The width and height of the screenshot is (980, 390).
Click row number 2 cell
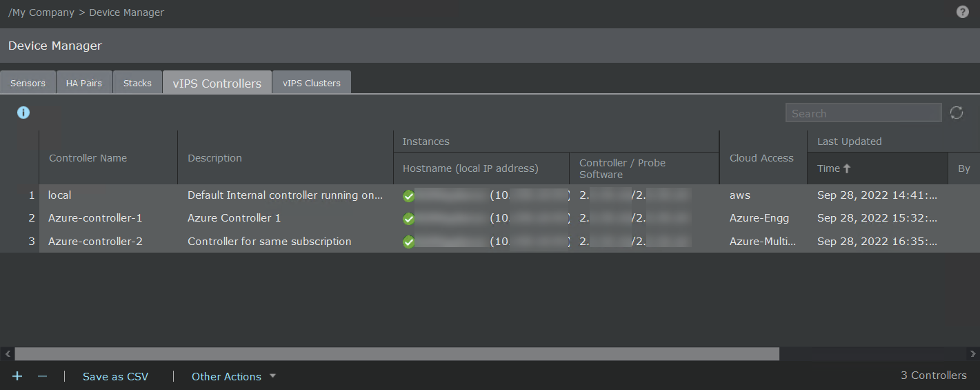pyautogui.click(x=31, y=218)
